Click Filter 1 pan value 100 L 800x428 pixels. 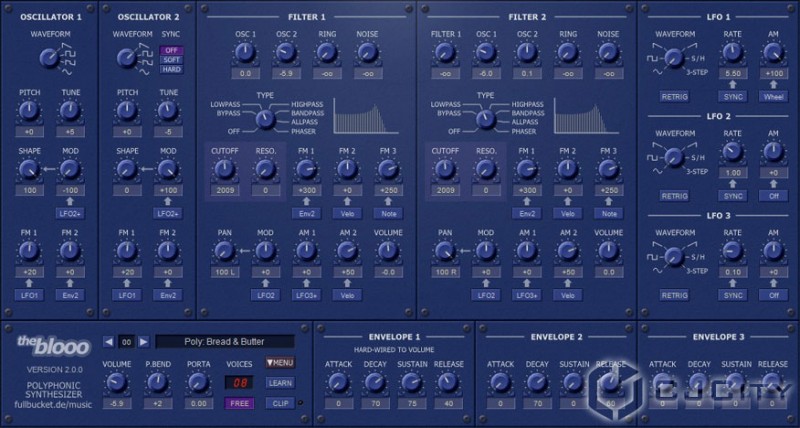tap(224, 272)
